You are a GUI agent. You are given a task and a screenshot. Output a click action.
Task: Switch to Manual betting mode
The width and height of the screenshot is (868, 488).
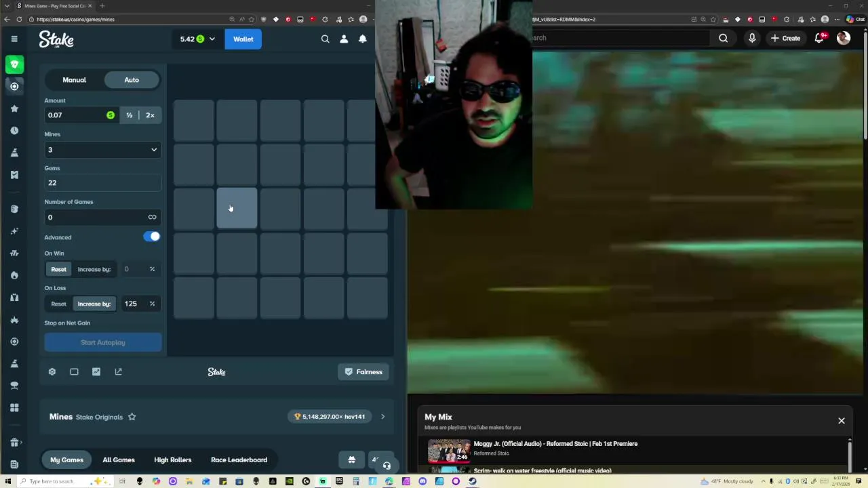(75, 80)
